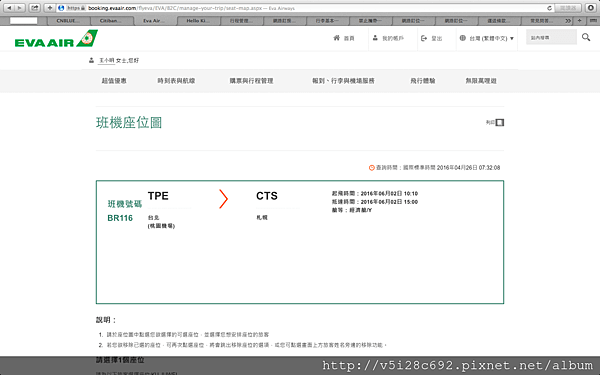600x375 pixels.
Task: Open my account via person icon
Action: (x=375, y=38)
